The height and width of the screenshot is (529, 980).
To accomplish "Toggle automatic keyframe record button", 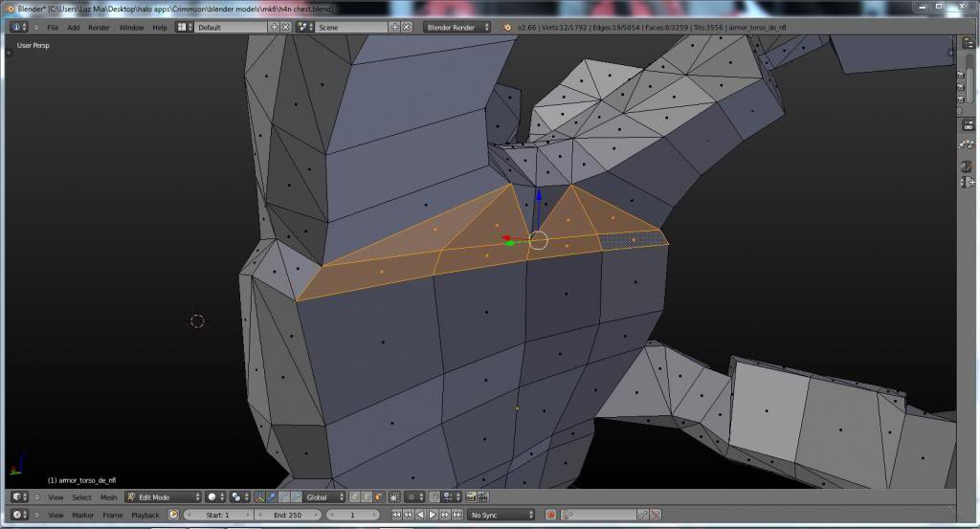I will (x=550, y=515).
